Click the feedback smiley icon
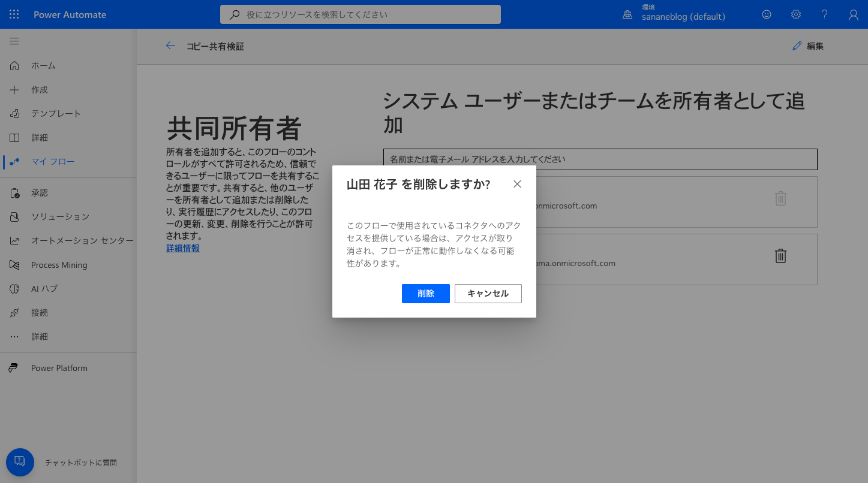The image size is (868, 483). point(767,14)
